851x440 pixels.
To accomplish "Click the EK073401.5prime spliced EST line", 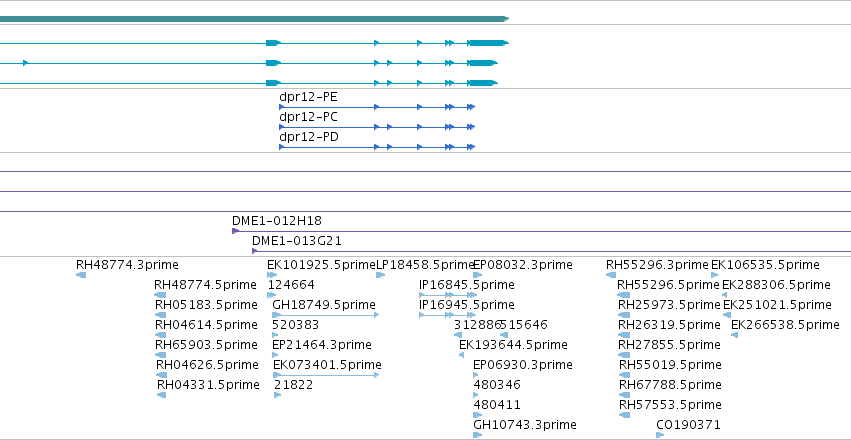I will [x=326, y=375].
